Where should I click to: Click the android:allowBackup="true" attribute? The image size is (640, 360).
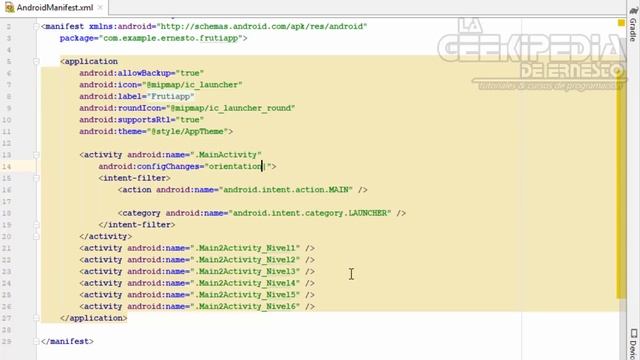[x=142, y=73]
